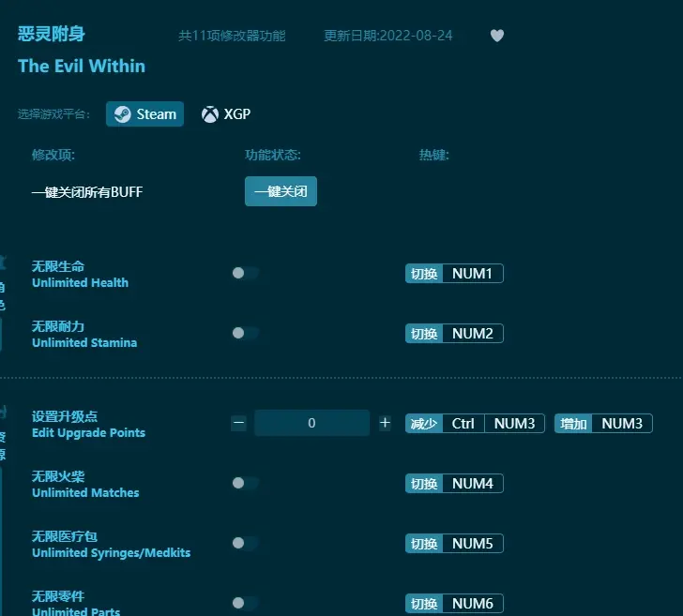
Task: Switch to the XGP platform
Action: click(x=225, y=114)
